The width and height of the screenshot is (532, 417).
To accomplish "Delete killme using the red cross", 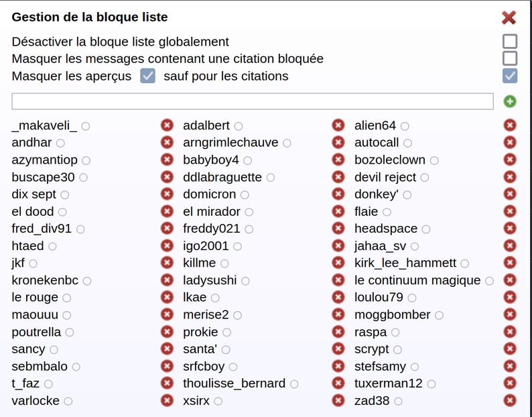I will (338, 263).
